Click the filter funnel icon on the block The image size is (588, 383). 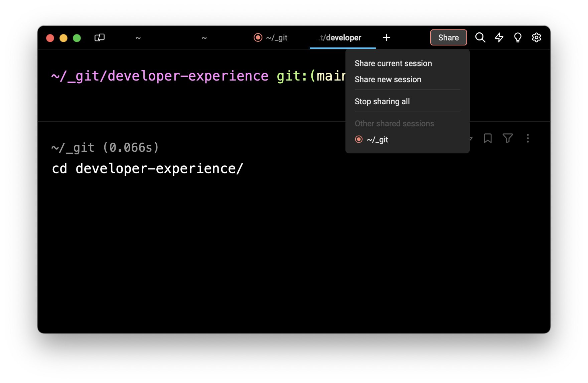507,138
